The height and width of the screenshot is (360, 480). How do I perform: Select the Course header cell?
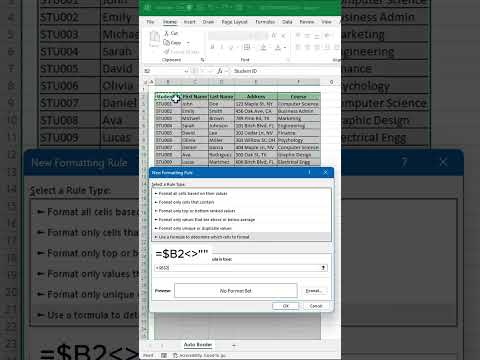tap(298, 97)
